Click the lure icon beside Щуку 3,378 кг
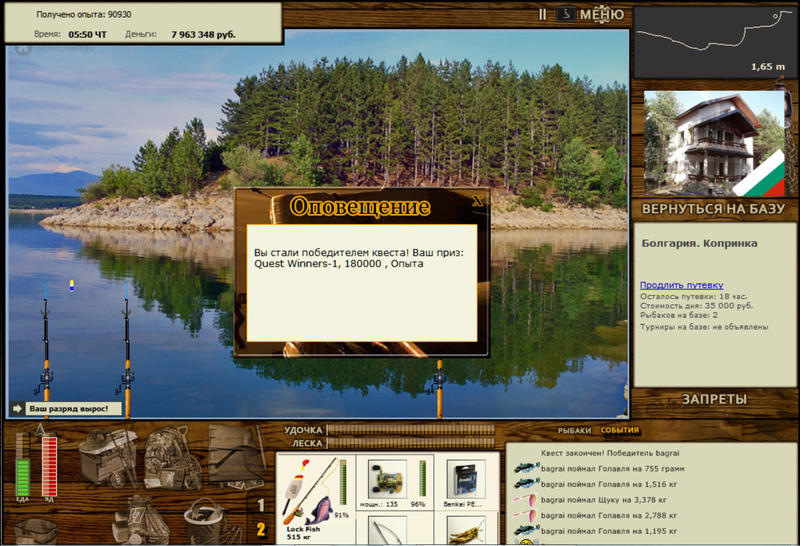 (x=525, y=499)
